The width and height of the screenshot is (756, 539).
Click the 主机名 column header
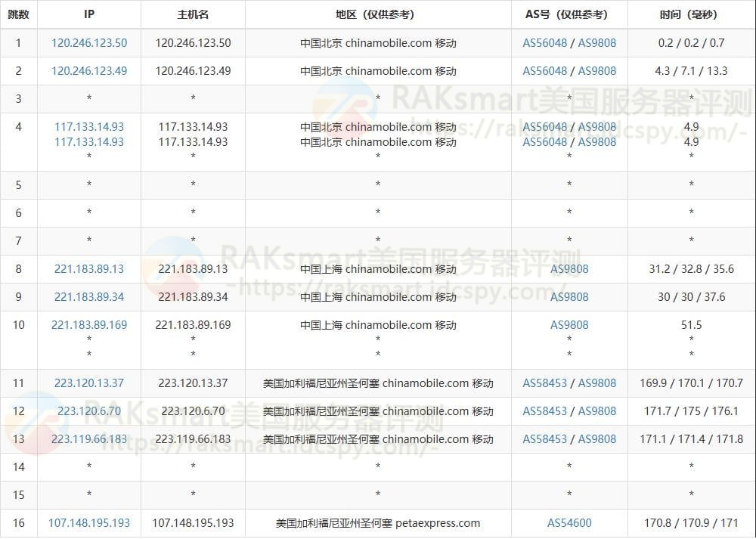click(193, 14)
